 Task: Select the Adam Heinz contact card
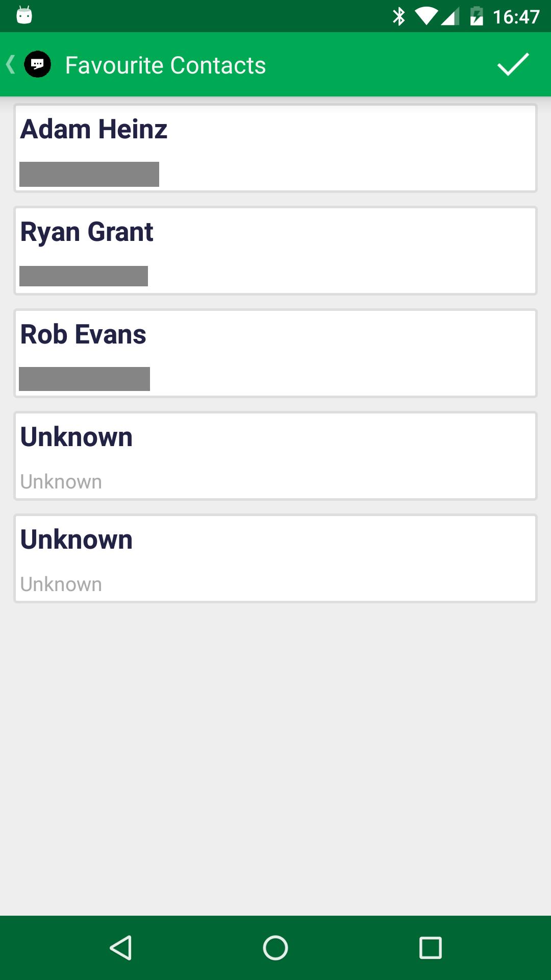pos(275,148)
